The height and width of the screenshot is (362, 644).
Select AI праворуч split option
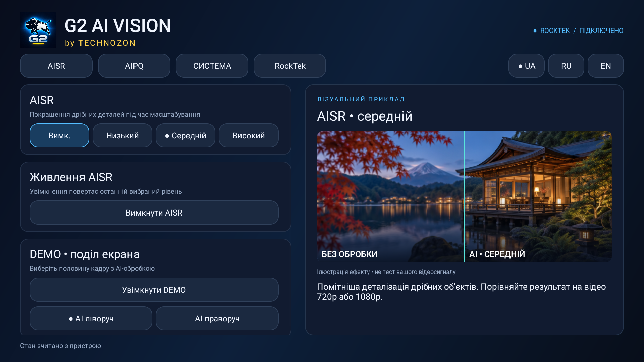click(217, 318)
